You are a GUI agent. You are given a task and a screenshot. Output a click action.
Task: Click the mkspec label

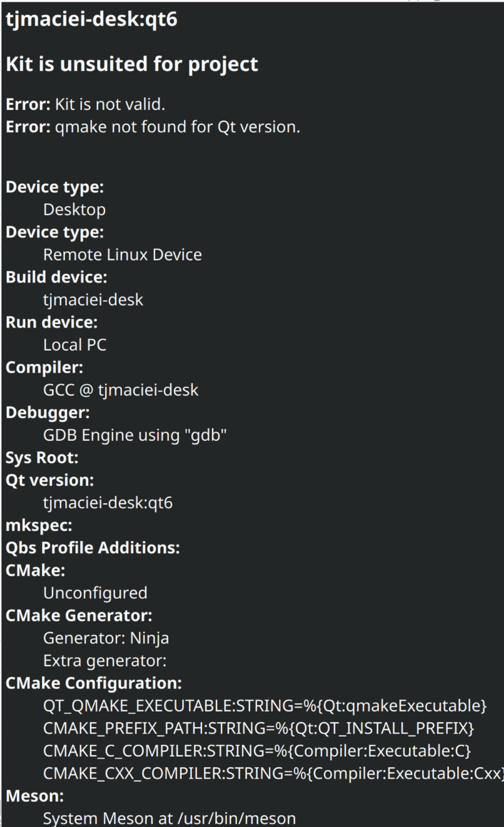[x=39, y=525]
